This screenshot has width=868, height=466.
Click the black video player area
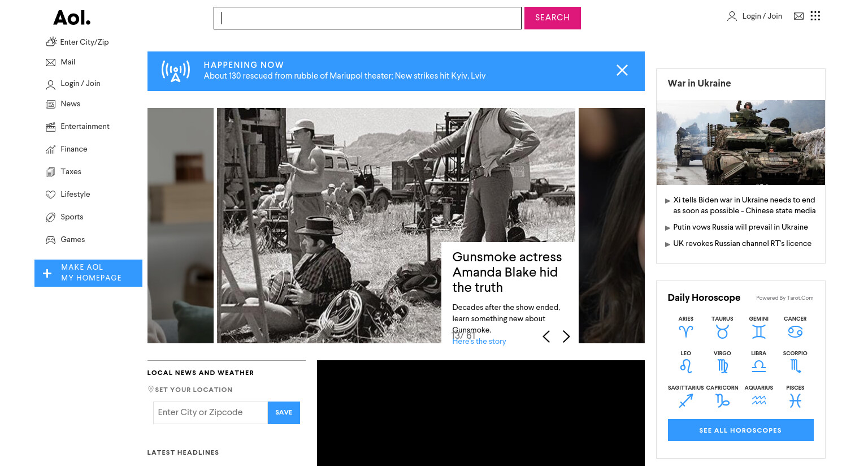click(481, 413)
